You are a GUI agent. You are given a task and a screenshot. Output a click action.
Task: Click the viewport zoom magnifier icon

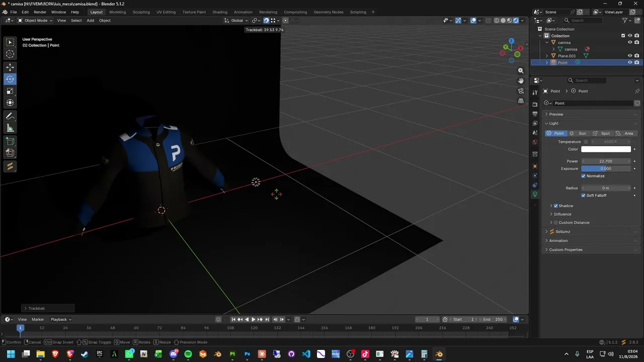521,71
